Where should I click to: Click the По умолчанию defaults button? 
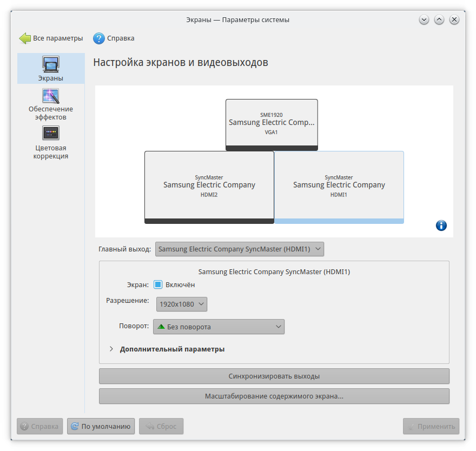click(101, 426)
